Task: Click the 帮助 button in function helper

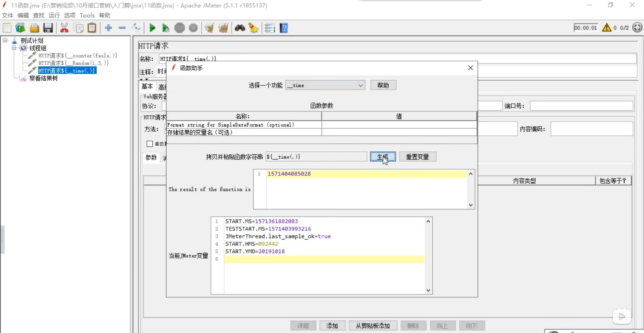Action: pyautogui.click(x=383, y=85)
